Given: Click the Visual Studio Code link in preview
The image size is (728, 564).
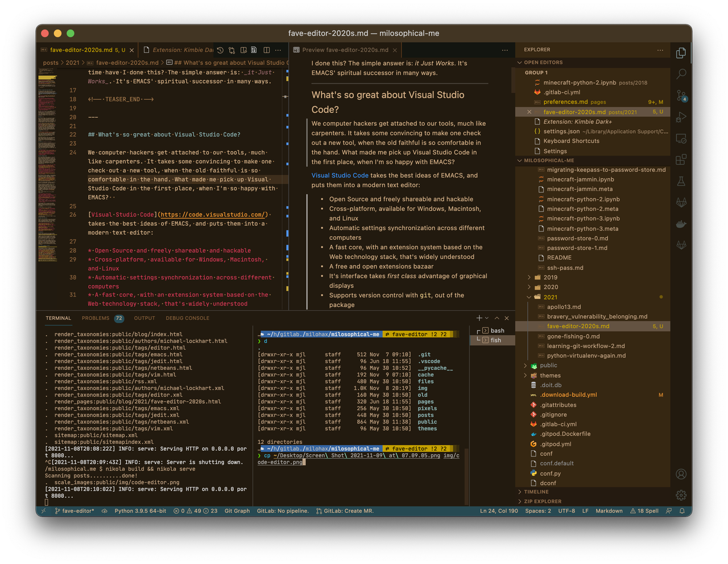Looking at the screenshot, I should 340,175.
